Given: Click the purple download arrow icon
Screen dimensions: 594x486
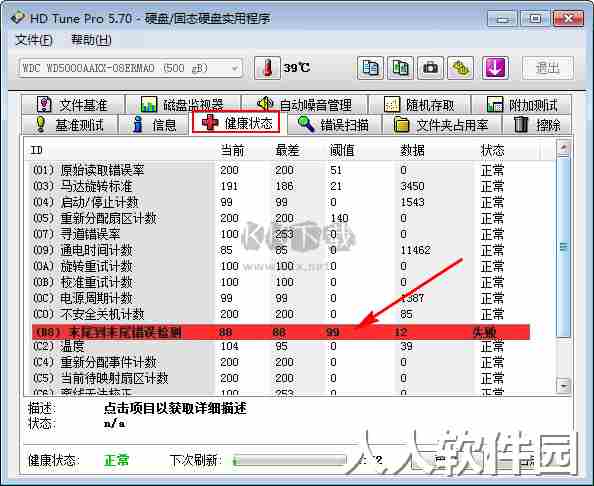Looking at the screenshot, I should point(495,68).
